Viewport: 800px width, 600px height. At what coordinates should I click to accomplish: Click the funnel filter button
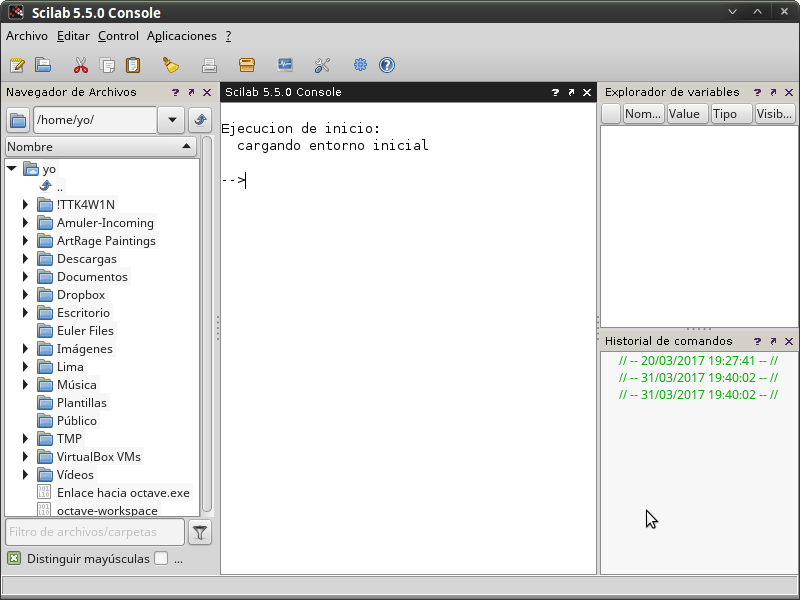click(200, 532)
